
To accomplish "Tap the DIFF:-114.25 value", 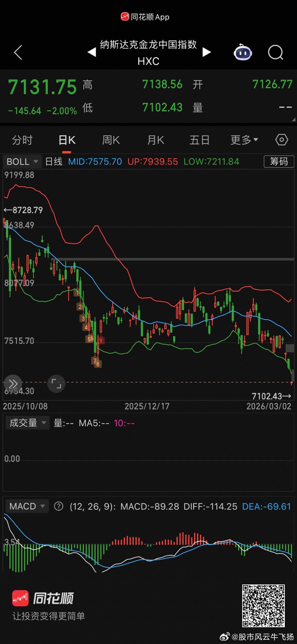I will pos(210,506).
